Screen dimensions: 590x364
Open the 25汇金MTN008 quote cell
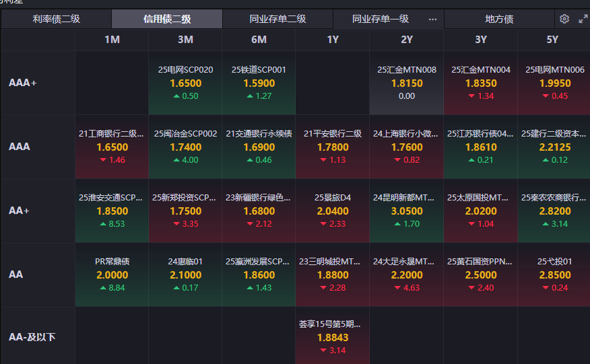(x=407, y=83)
